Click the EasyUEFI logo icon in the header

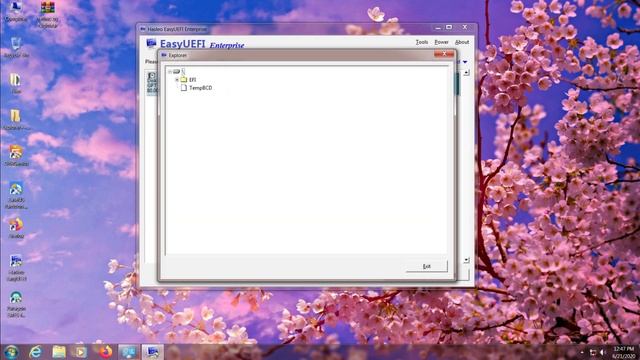tap(151, 43)
